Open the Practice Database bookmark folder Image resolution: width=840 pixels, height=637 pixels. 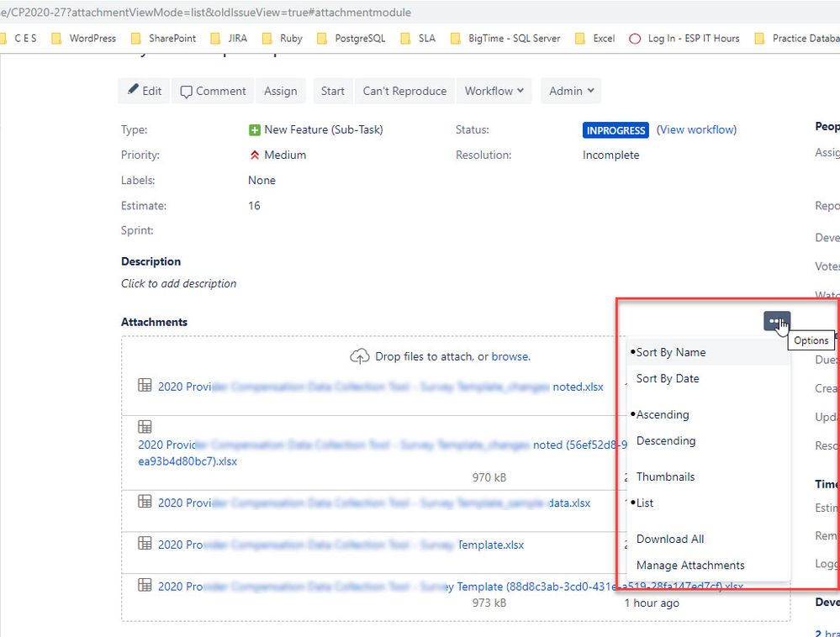(x=797, y=39)
